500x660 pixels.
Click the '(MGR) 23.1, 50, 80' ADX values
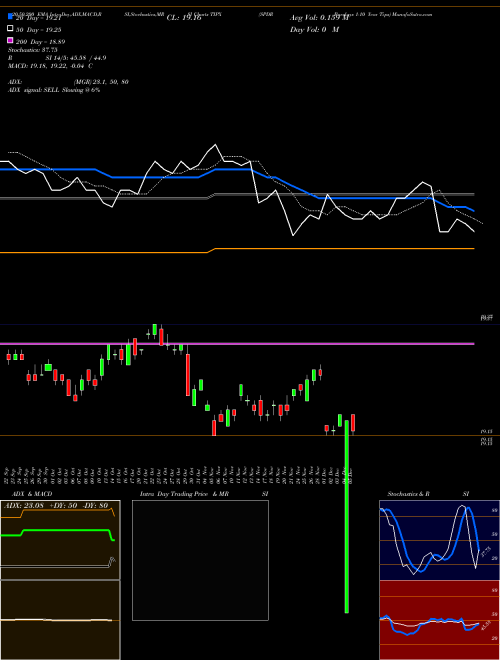click(x=101, y=82)
